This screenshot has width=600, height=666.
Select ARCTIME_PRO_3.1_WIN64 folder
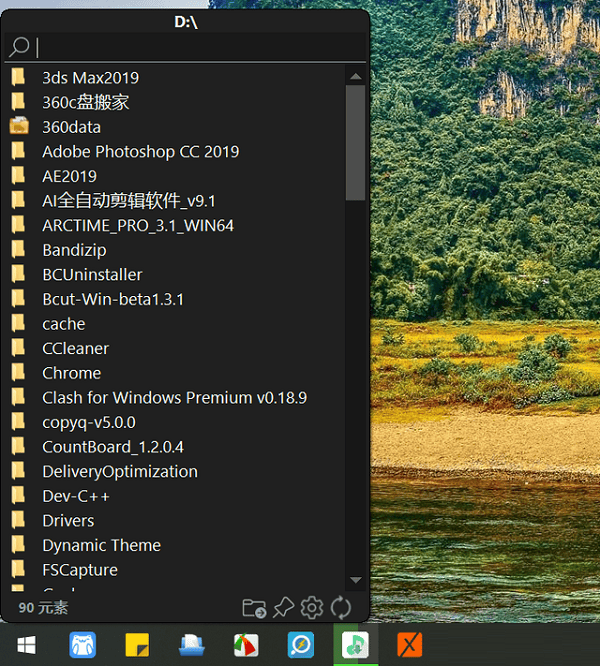(x=176, y=226)
